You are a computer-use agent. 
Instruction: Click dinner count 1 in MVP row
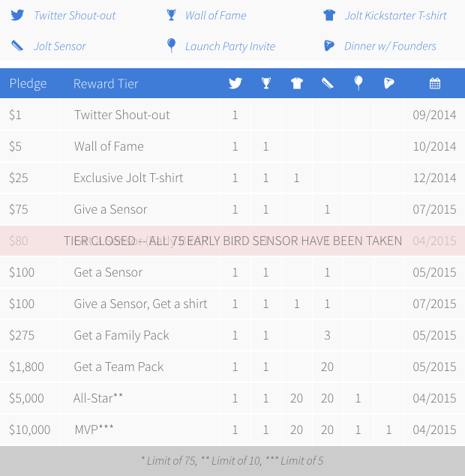tap(389, 430)
